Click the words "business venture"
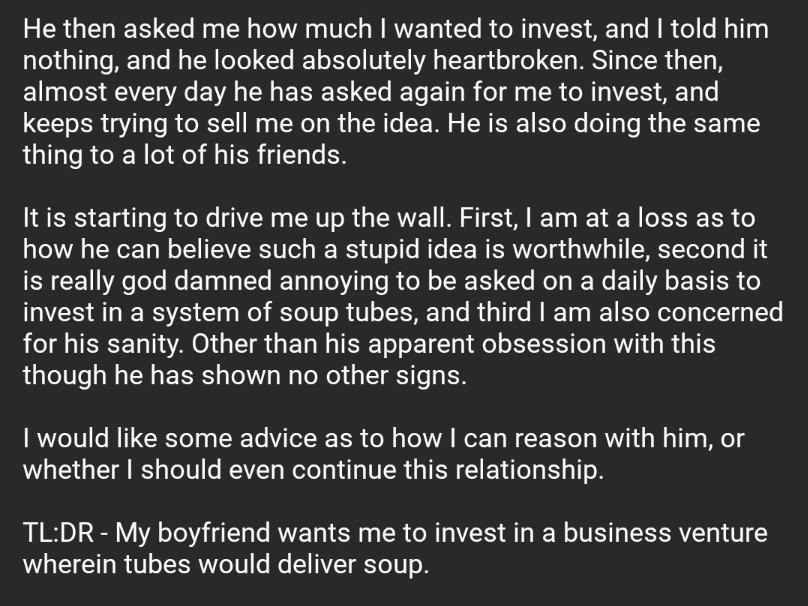The image size is (808, 606). (x=665, y=533)
